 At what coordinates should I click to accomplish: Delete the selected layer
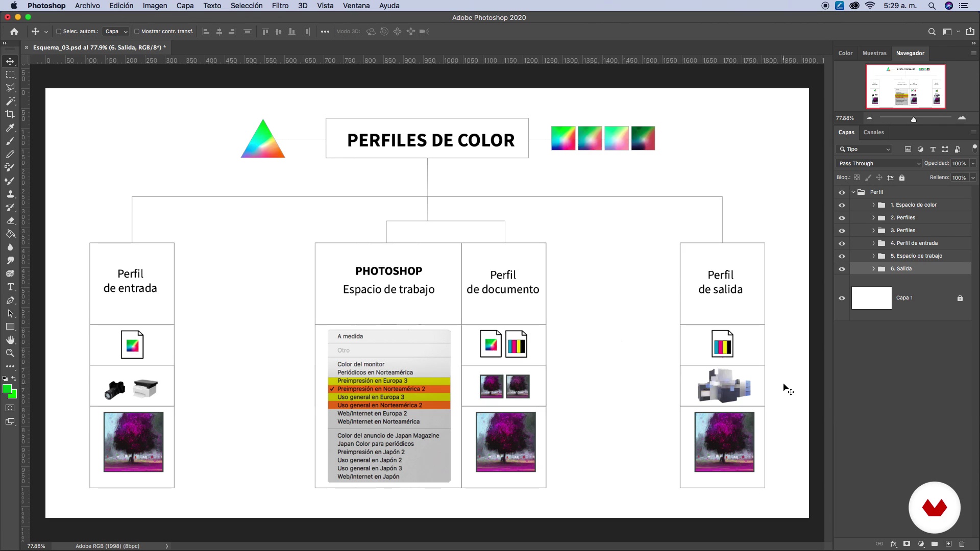pos(962,544)
